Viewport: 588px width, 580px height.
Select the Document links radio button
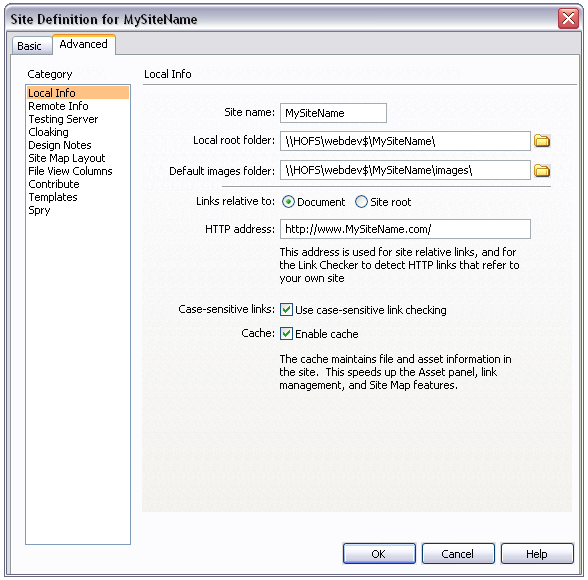point(288,202)
